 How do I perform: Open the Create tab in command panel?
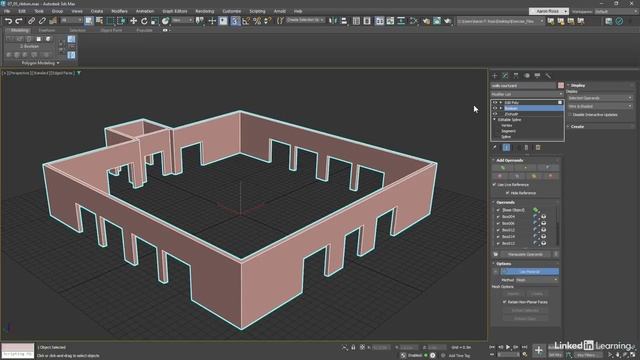pyautogui.click(x=495, y=76)
